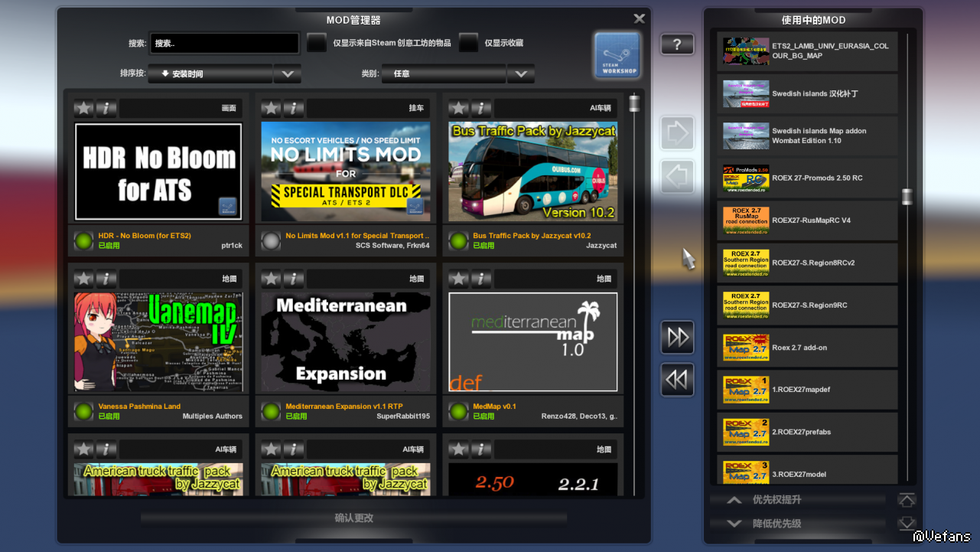Click the single left arrow to deactivate mod

pyautogui.click(x=678, y=176)
